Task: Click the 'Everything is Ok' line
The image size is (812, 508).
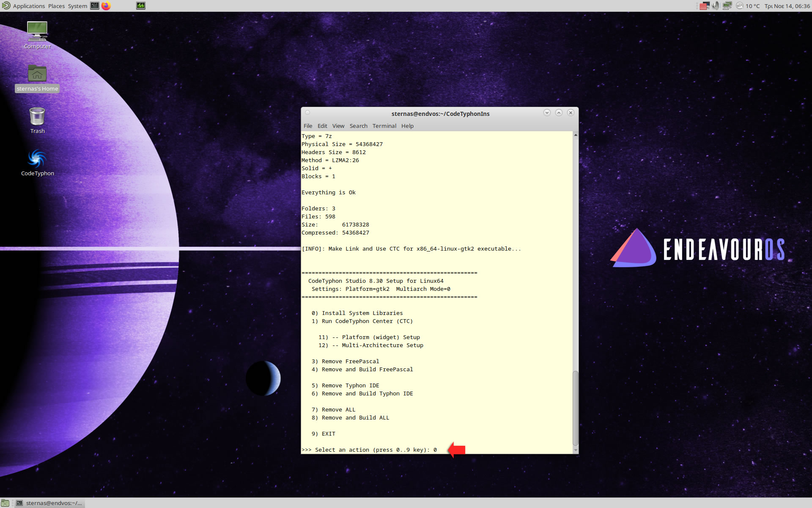Action: (328, 192)
